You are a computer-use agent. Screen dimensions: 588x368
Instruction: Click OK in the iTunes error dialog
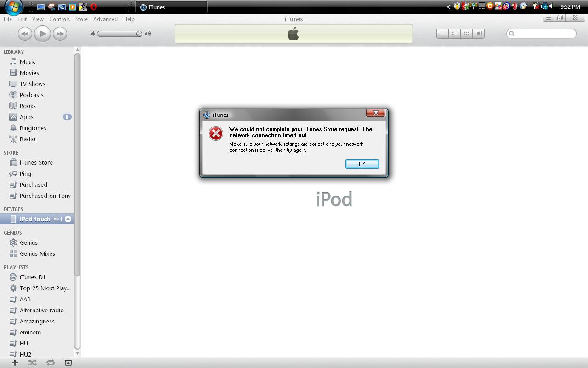(362, 164)
